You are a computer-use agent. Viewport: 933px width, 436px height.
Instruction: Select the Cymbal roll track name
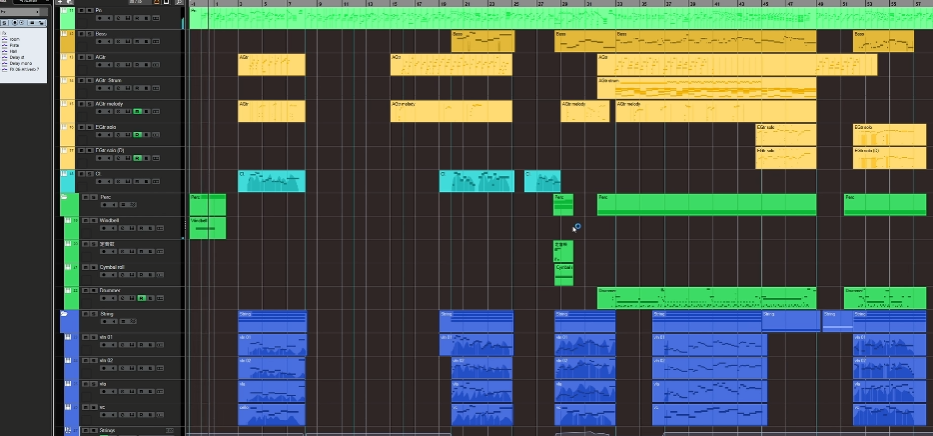point(112,267)
